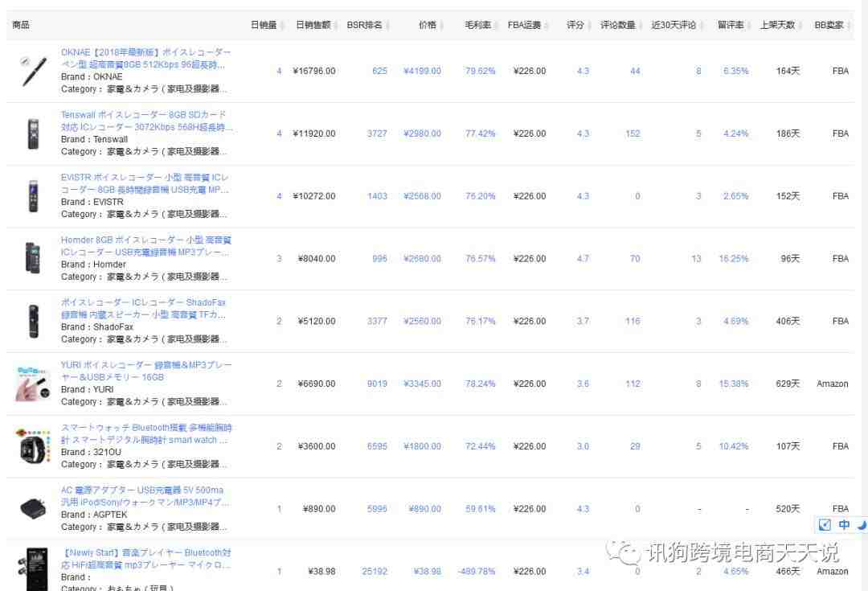Screen dimensions: 868x591
Task: Open the Newly Start music player thumbnail
Action: coord(33,569)
